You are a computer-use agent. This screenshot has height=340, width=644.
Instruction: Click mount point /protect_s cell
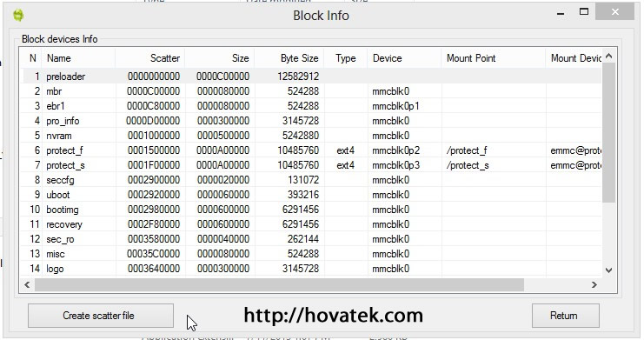coord(468,165)
